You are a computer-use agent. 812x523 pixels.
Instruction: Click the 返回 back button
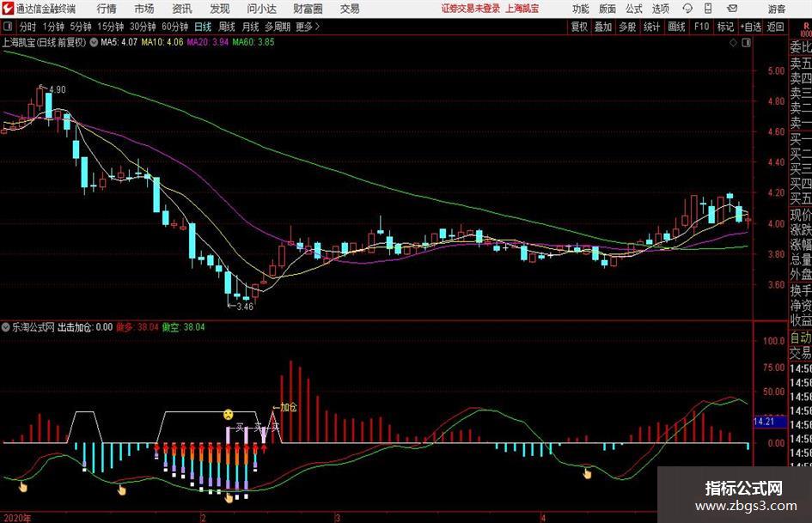(775, 27)
